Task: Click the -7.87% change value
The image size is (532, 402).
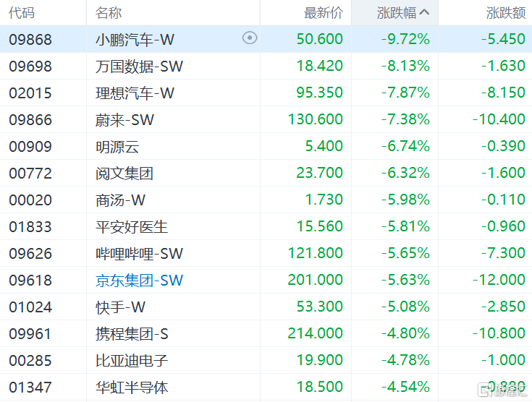Action: (x=406, y=93)
